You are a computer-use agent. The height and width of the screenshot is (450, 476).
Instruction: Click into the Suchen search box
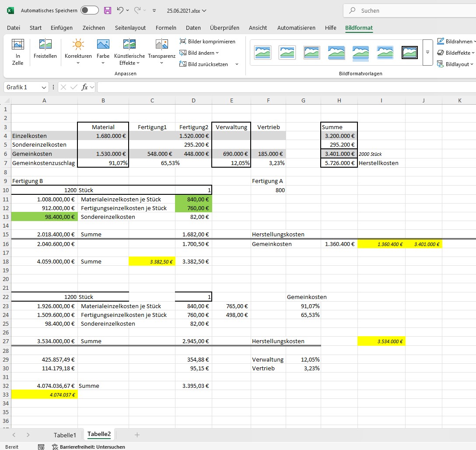click(411, 11)
